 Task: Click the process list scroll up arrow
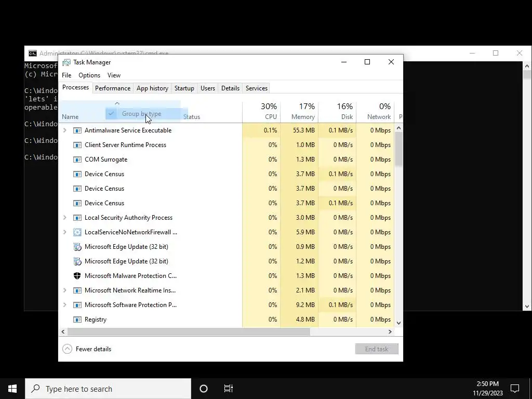[x=398, y=128]
